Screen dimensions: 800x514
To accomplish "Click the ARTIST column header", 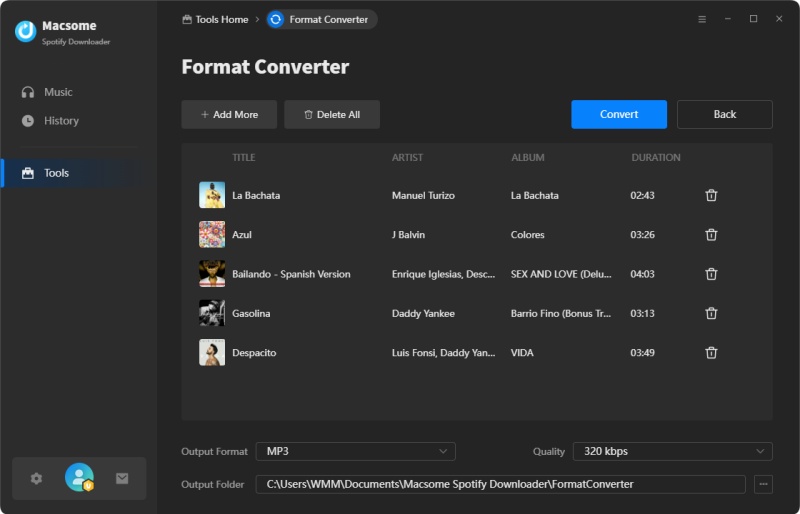I will (x=407, y=157).
